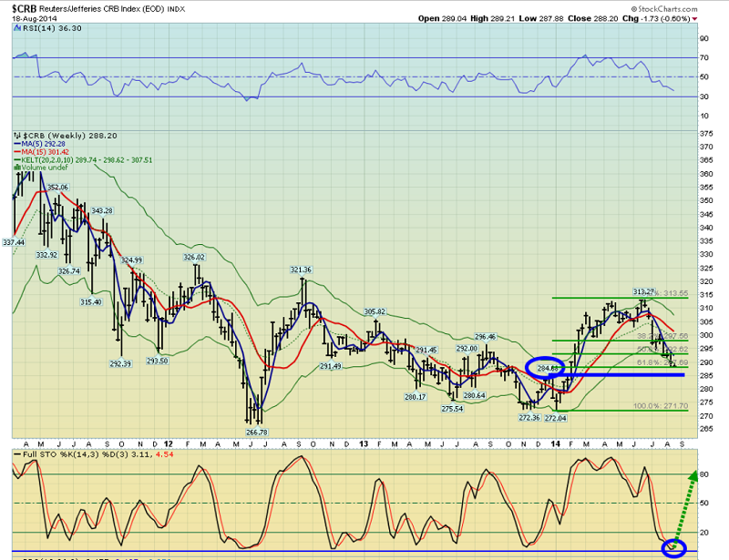Select the blue MA(5) legend line swatch
729x560 pixels.
tap(17, 144)
